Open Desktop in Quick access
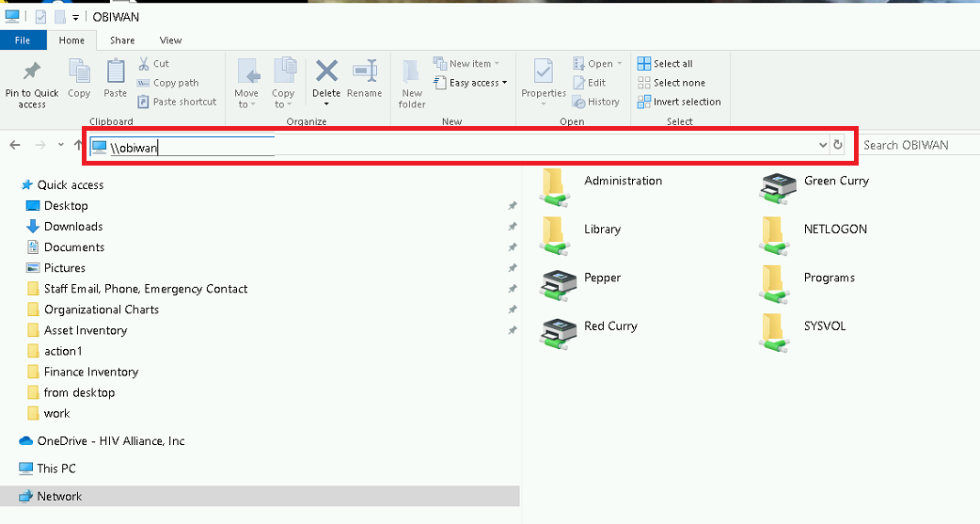 pyautogui.click(x=57, y=205)
